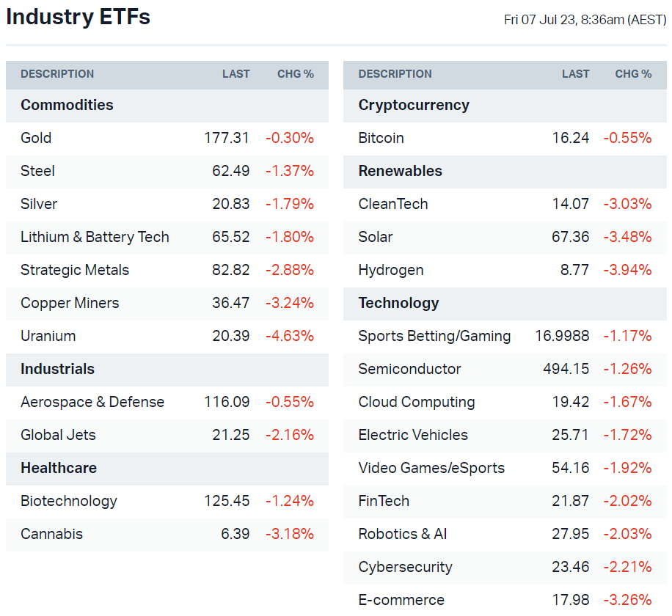Select the Aerospace & Defense ETF
Screen dimensions: 672x616
point(92,402)
